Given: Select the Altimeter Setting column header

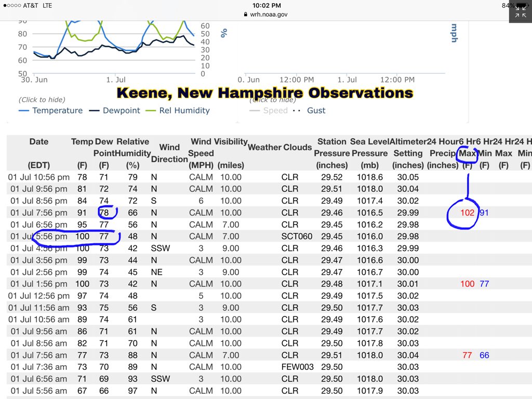Looking at the screenshot, I should tap(408, 153).
